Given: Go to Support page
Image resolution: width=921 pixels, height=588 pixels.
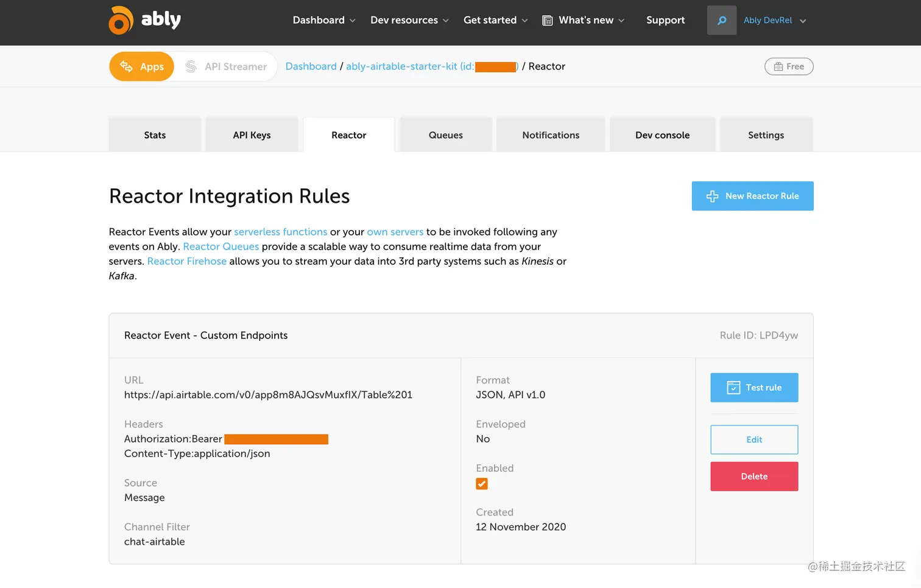Looking at the screenshot, I should click(x=665, y=20).
